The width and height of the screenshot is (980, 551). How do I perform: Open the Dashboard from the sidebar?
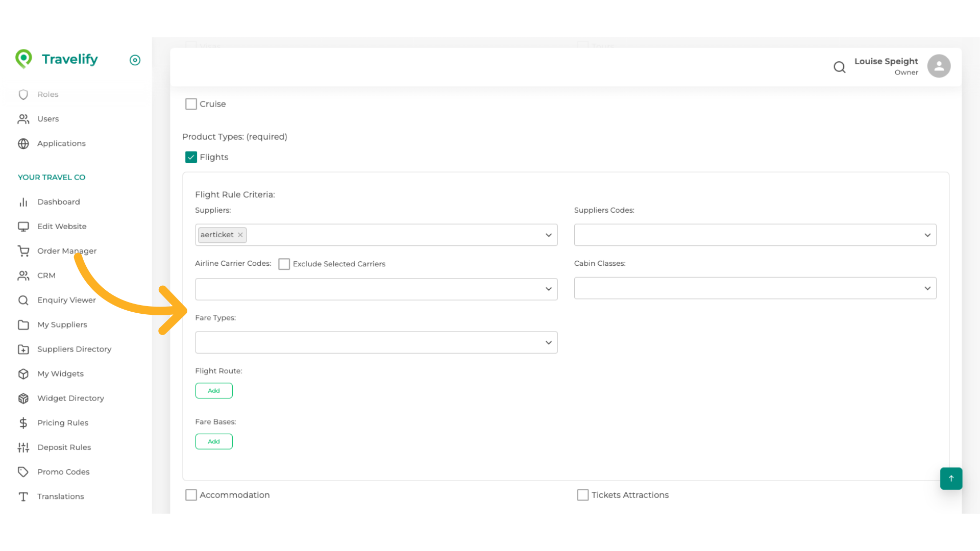tap(58, 202)
